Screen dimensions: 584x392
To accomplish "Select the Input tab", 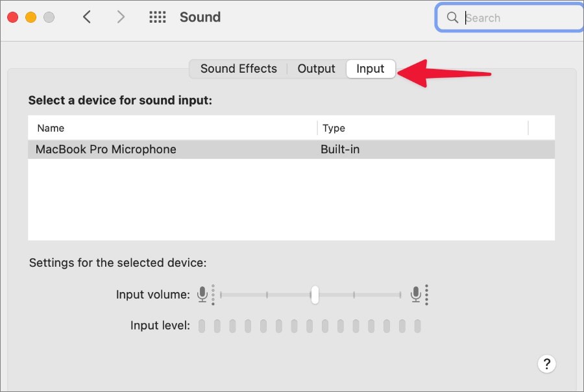I will [x=371, y=69].
